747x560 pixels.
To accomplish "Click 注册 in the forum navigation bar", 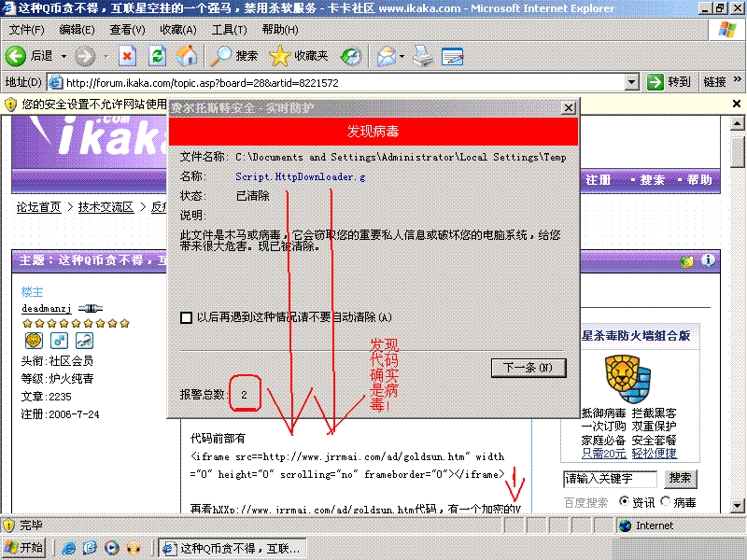I will [x=598, y=180].
